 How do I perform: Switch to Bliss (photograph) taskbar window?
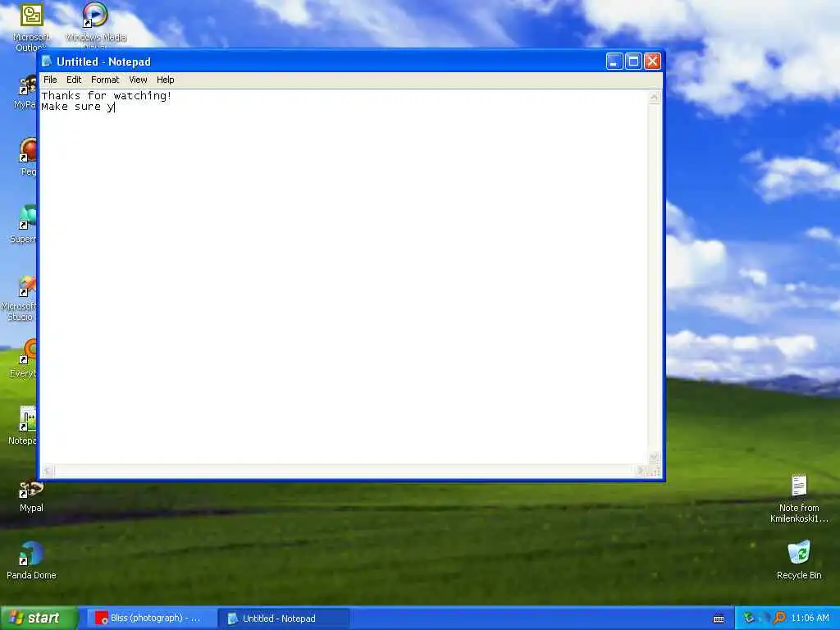(x=150, y=619)
